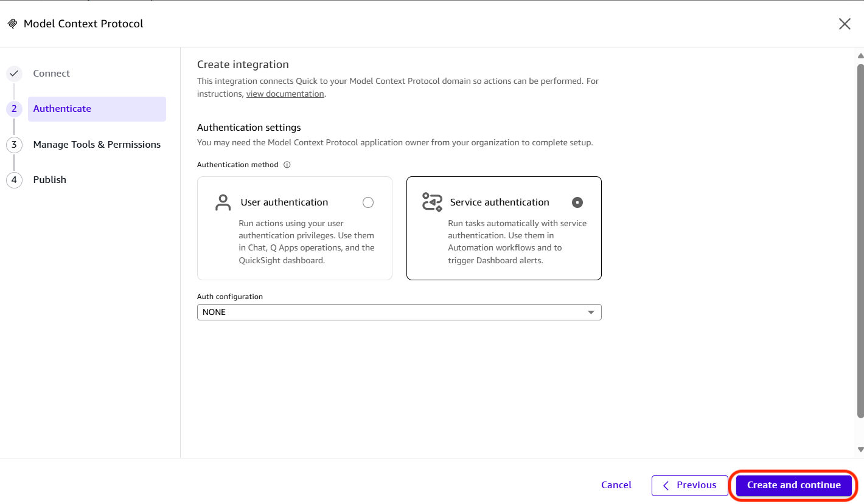Click the vertical scrollbar thumb
864x504 pixels.
(x=860, y=240)
